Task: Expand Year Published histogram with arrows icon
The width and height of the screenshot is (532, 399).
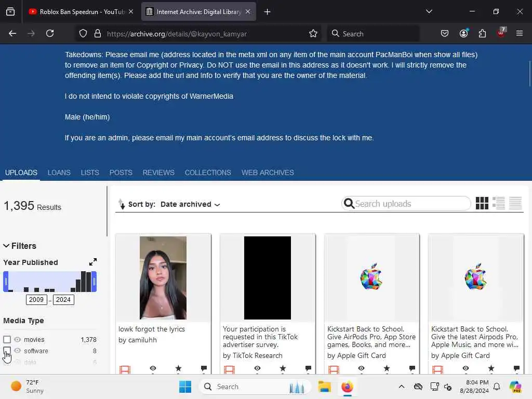Action: 93,262
